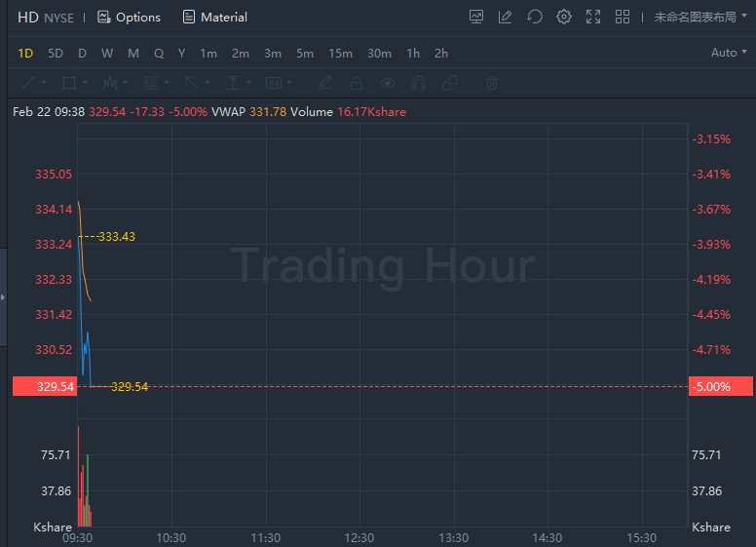This screenshot has width=756, height=547.
Task: Select the line drawing tool
Action: coord(28,83)
